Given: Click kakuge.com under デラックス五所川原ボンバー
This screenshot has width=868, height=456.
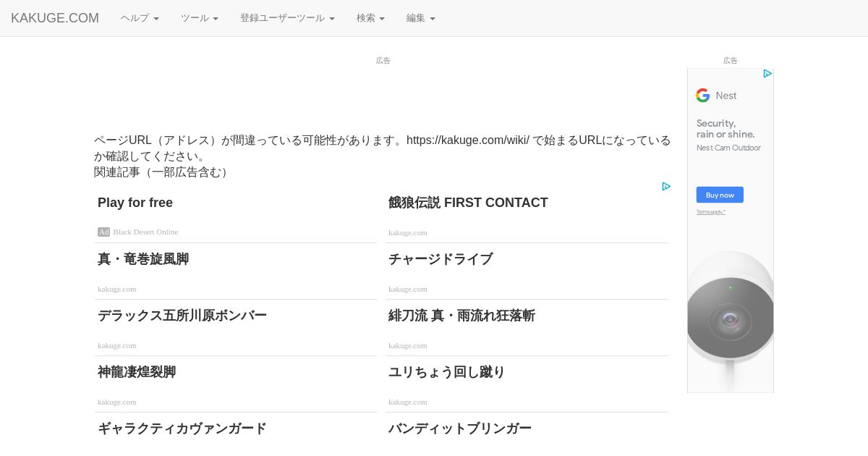Looking at the screenshot, I should pyautogui.click(x=117, y=345).
